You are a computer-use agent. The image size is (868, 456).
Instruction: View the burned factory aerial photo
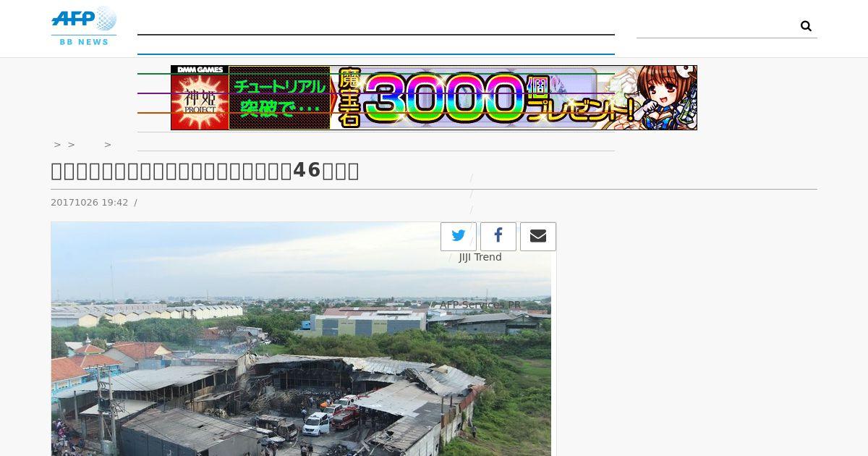tap(301, 339)
